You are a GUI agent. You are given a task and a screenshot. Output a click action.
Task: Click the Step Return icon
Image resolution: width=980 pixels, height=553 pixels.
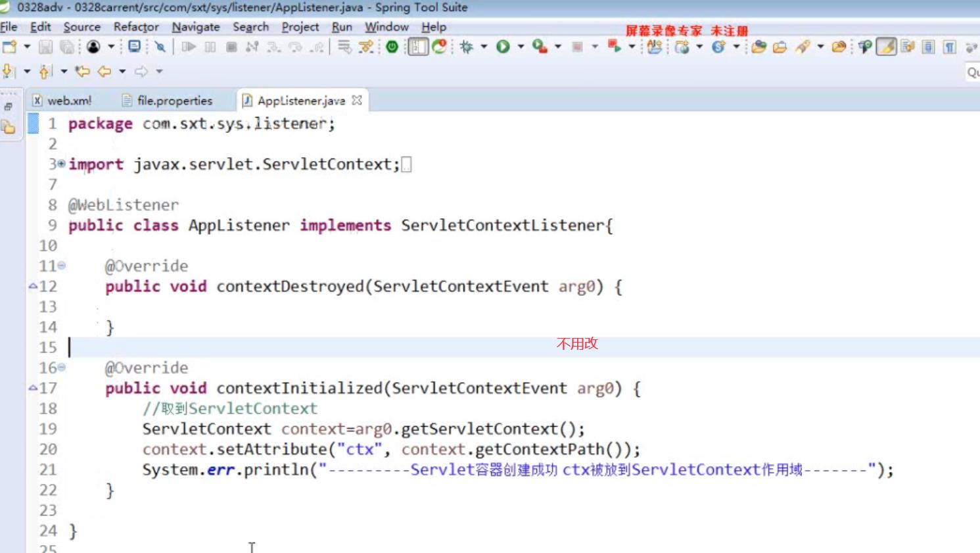click(317, 47)
